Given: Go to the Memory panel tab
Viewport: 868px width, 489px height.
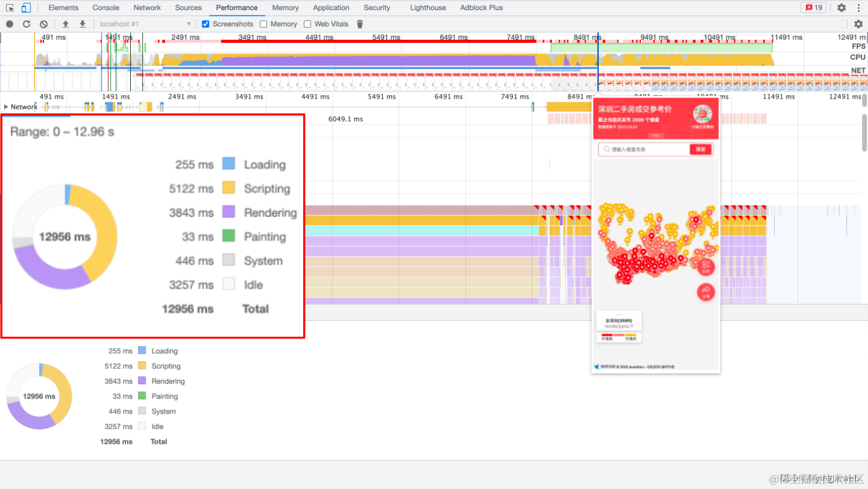Looking at the screenshot, I should (285, 8).
